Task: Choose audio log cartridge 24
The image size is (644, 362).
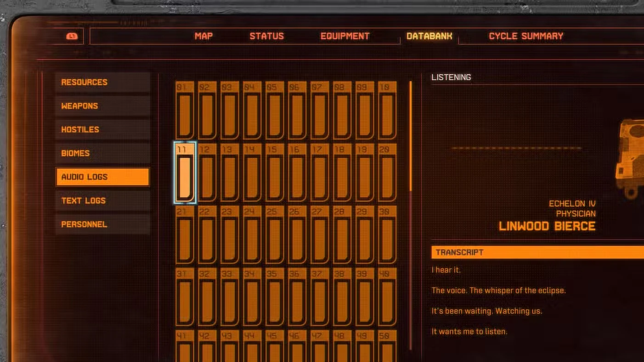Action: [252, 235]
